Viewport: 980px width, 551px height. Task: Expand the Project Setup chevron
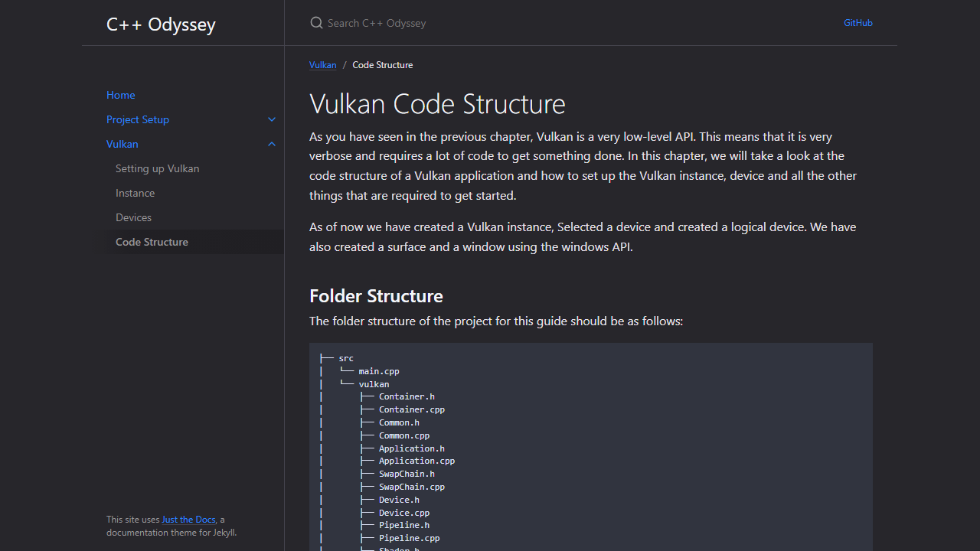tap(272, 119)
